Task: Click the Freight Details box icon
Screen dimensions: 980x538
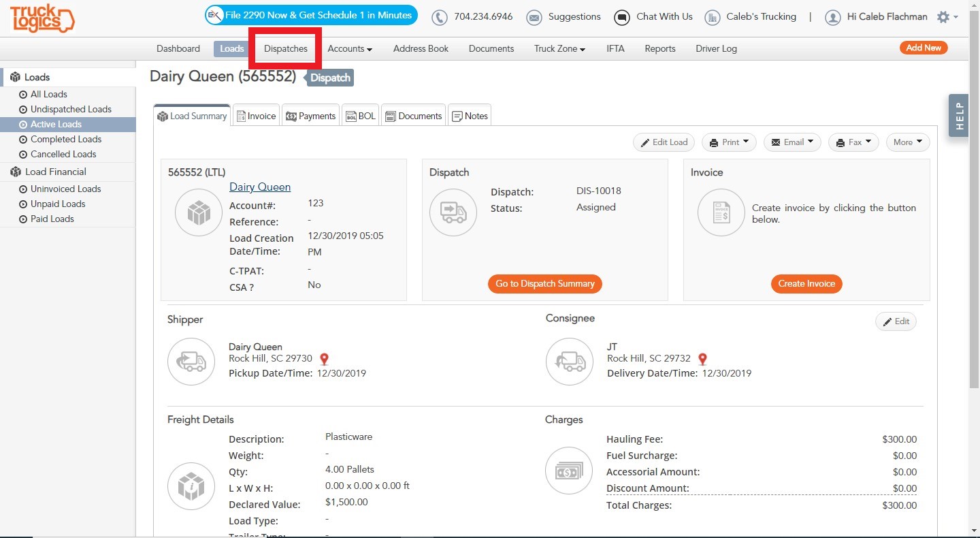Action: [x=191, y=487]
